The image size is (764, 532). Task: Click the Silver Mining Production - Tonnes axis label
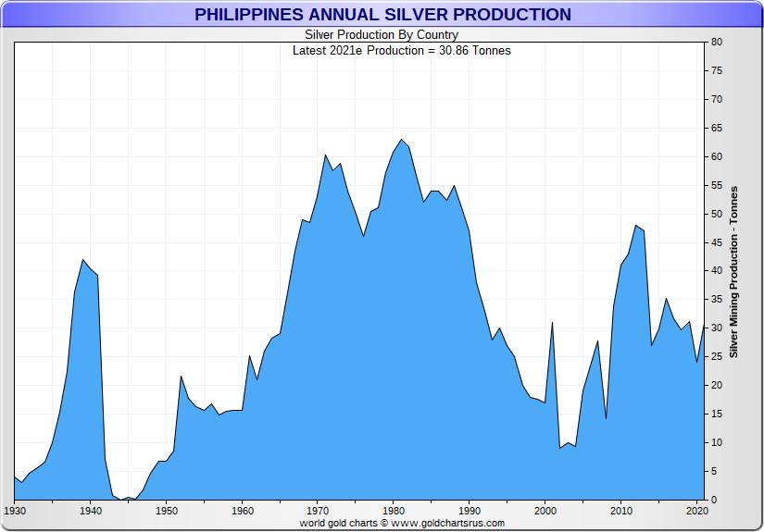click(x=733, y=271)
